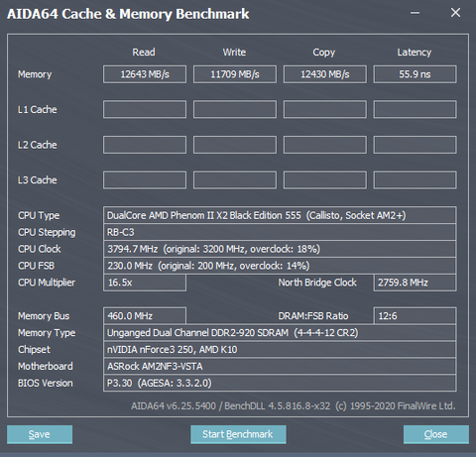Viewport: 476px width, 457px height.
Task: Click the empty L2 Cache Write box
Action: tap(235, 145)
